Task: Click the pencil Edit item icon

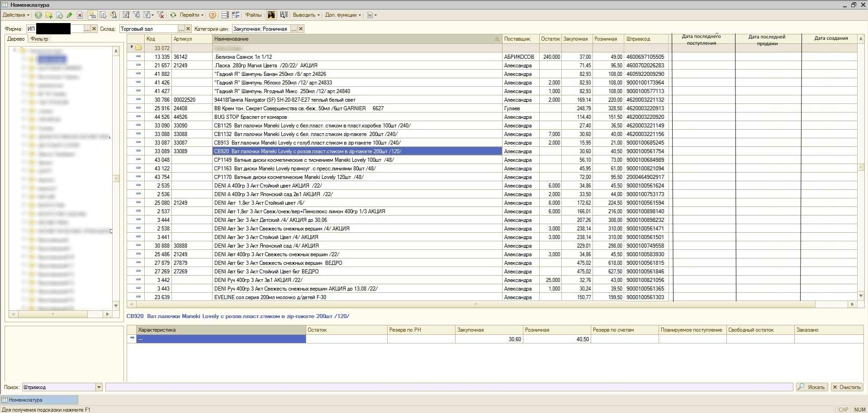Action: point(69,15)
